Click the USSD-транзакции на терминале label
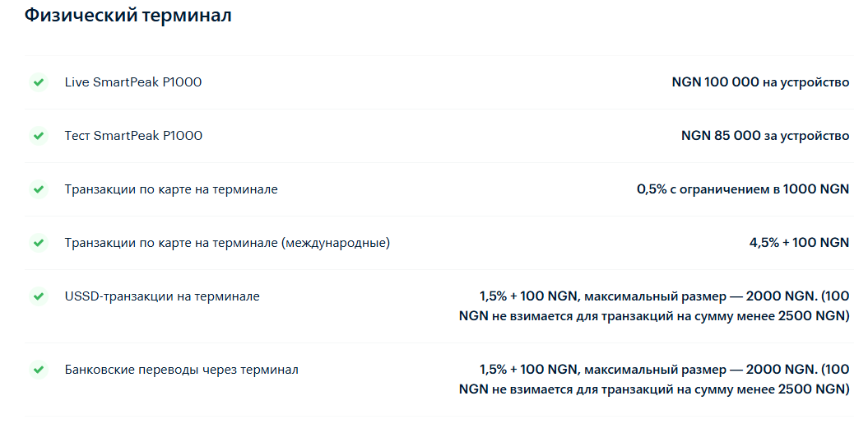 [x=162, y=296]
